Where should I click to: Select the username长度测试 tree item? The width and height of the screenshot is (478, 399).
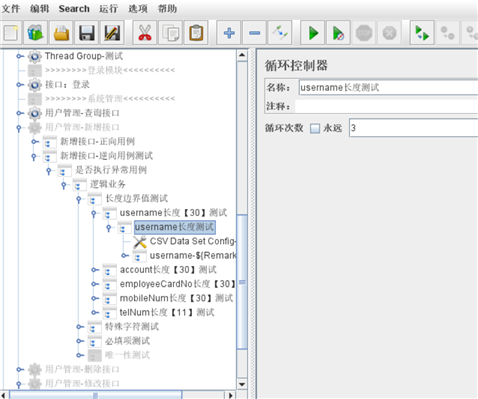[175, 227]
